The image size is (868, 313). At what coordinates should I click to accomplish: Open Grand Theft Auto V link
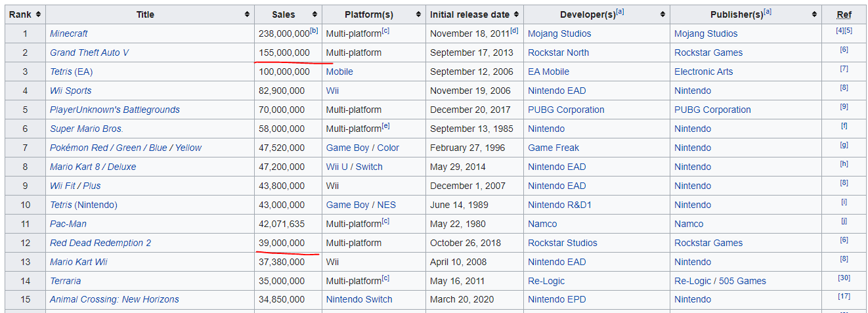point(89,52)
